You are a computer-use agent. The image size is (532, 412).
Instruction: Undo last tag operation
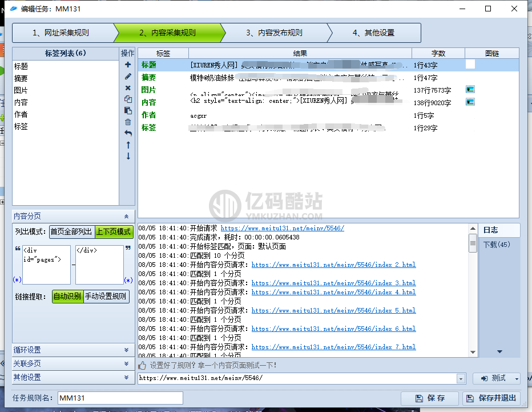coord(128,133)
